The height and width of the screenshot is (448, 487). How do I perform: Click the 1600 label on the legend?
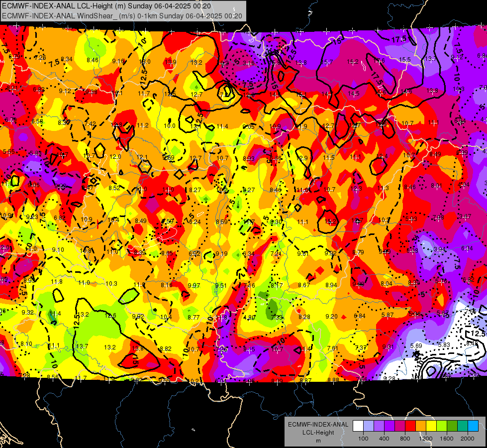(x=447, y=439)
